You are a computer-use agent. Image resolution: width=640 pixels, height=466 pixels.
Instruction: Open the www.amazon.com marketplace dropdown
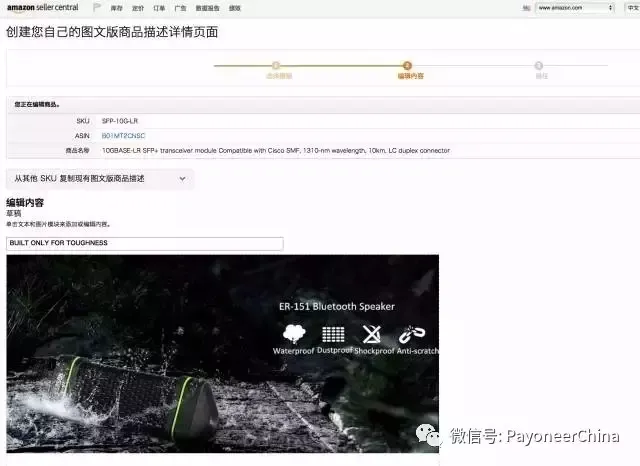tap(575, 8)
